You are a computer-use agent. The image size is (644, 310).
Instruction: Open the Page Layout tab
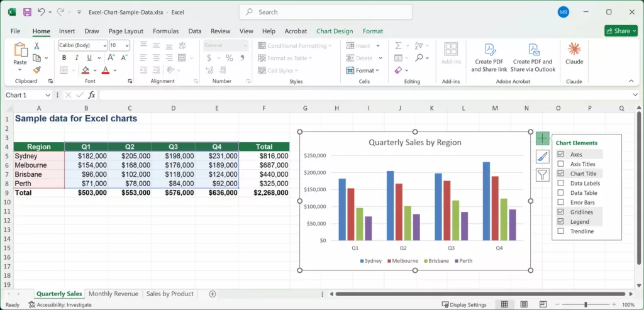126,31
